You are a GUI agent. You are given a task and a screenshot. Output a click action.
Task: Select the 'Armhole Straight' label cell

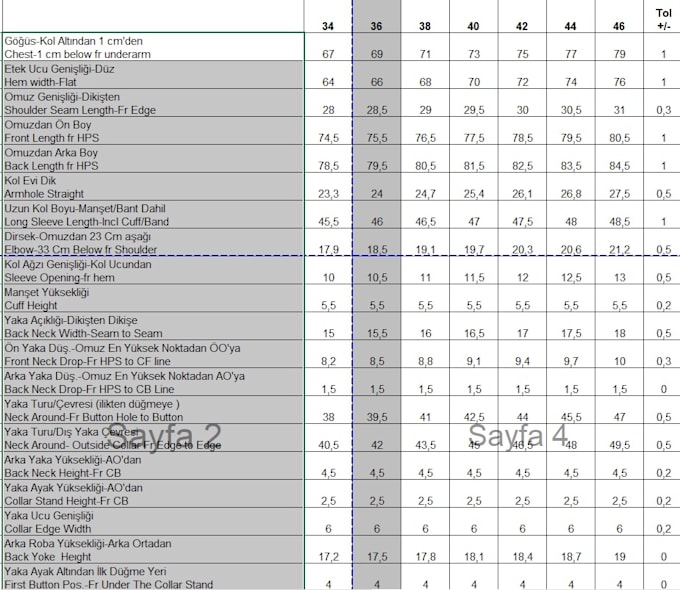coord(153,187)
